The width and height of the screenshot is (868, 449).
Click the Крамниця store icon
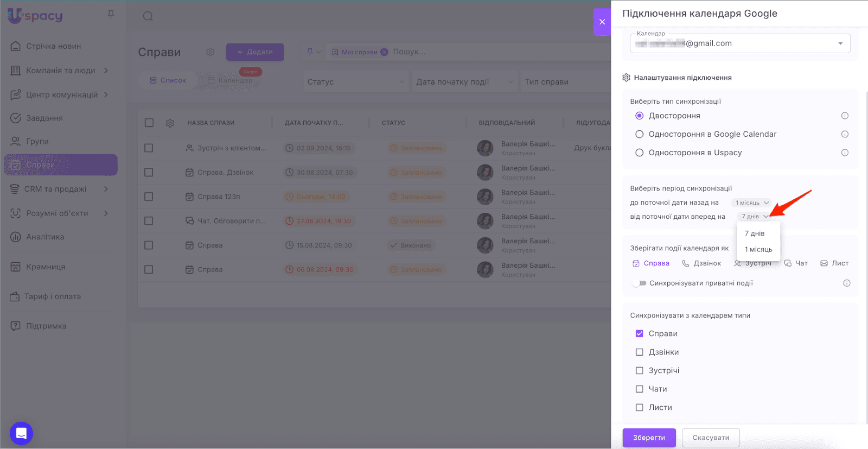click(x=16, y=267)
